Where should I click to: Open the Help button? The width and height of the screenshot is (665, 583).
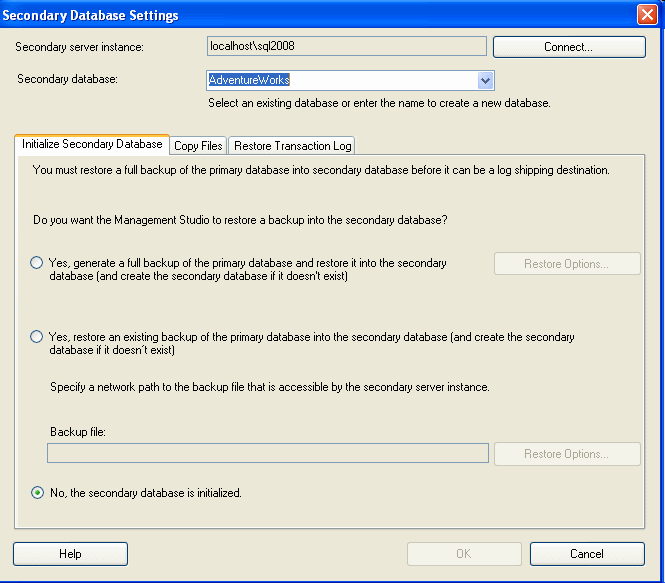[70, 554]
